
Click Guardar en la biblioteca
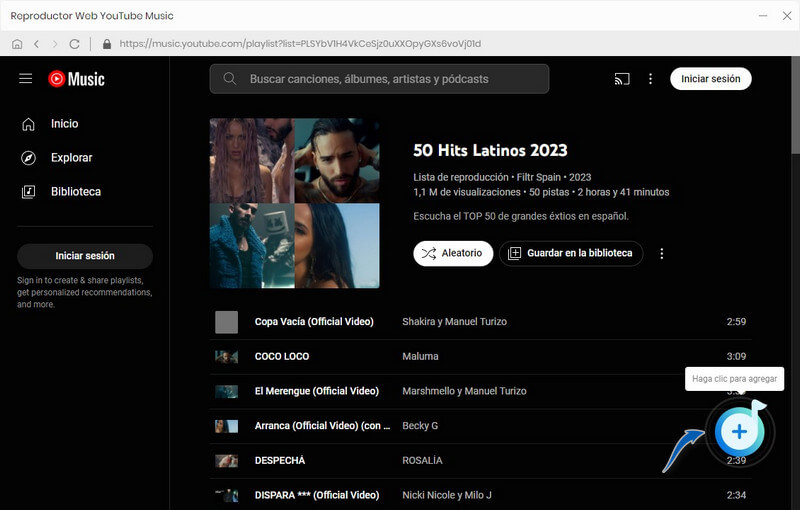[571, 253]
